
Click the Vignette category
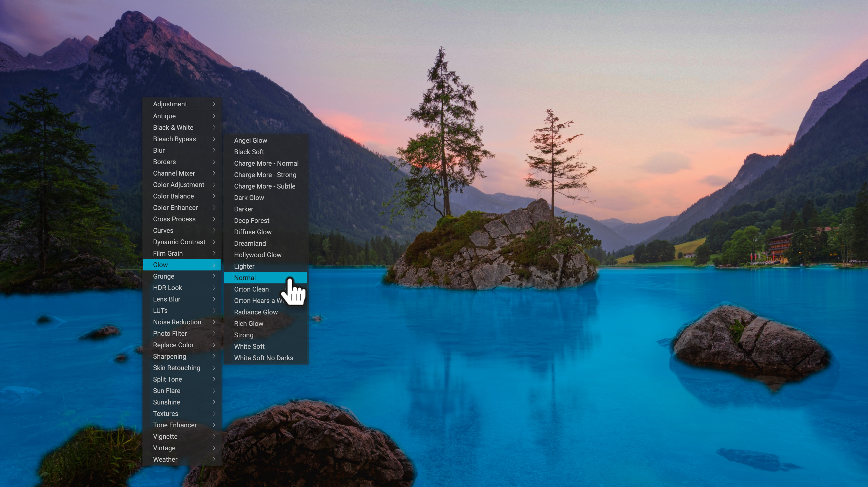click(x=165, y=436)
